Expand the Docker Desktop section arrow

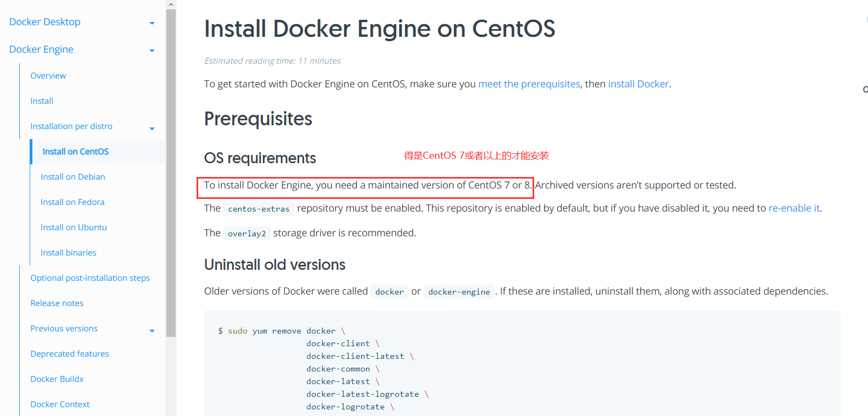152,23
